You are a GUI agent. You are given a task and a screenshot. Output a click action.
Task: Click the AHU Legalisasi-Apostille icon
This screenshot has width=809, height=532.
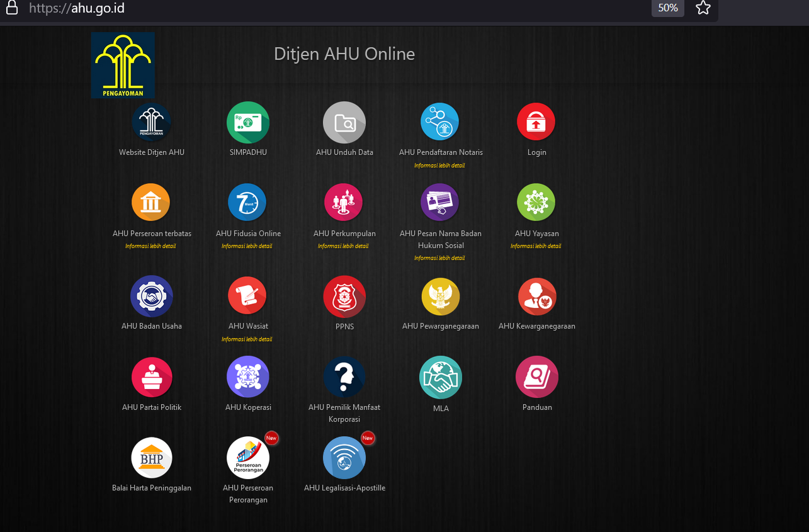tap(344, 458)
